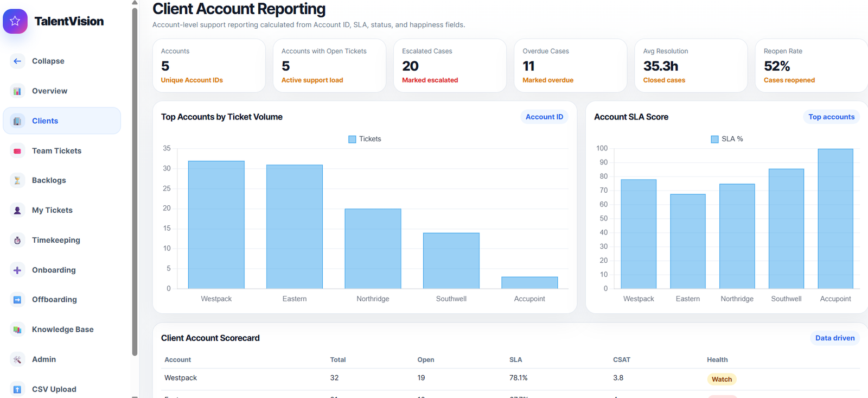
Task: Click the Accounts with Open Tickets card
Action: click(329, 65)
